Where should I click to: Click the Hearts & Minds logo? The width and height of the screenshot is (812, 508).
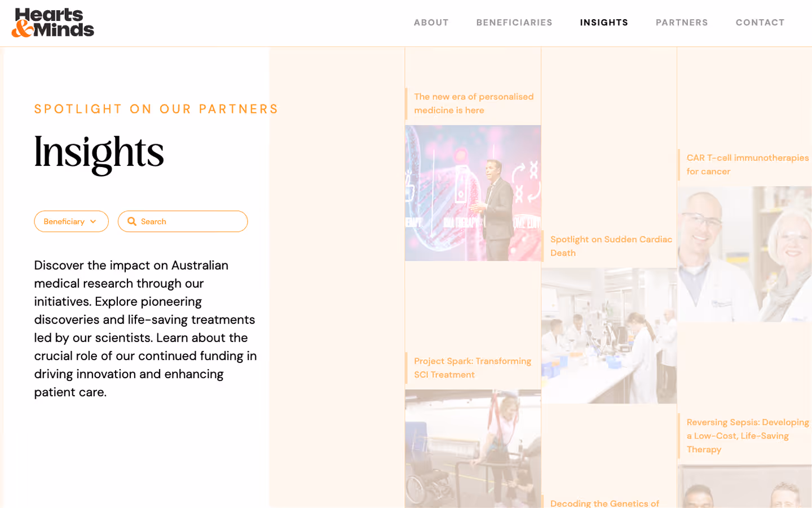[x=53, y=23]
